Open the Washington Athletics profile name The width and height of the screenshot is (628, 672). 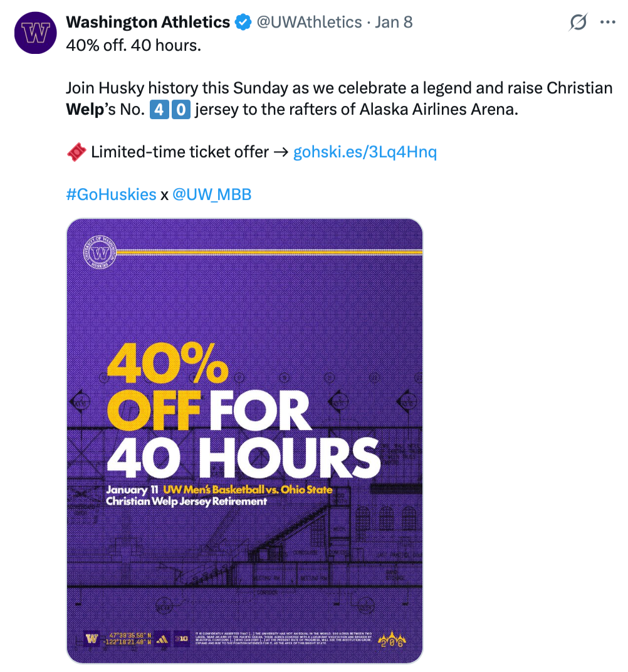[x=148, y=23]
